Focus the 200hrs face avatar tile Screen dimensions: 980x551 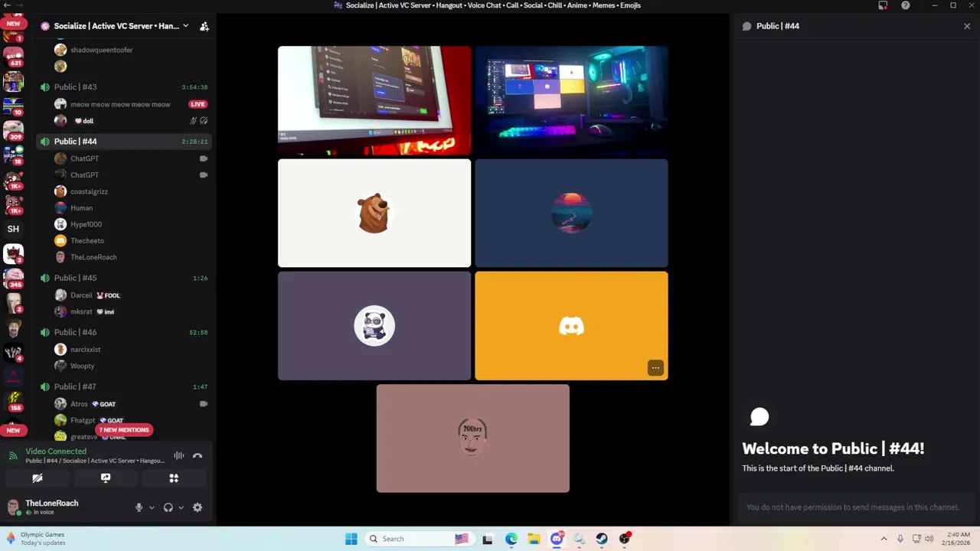[472, 439]
